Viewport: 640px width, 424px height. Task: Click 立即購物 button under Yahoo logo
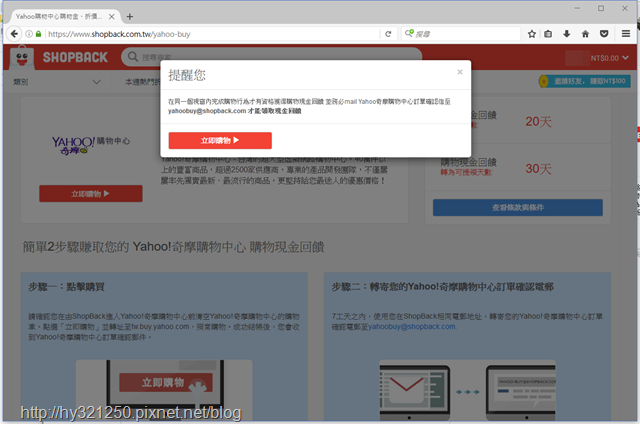coord(91,193)
